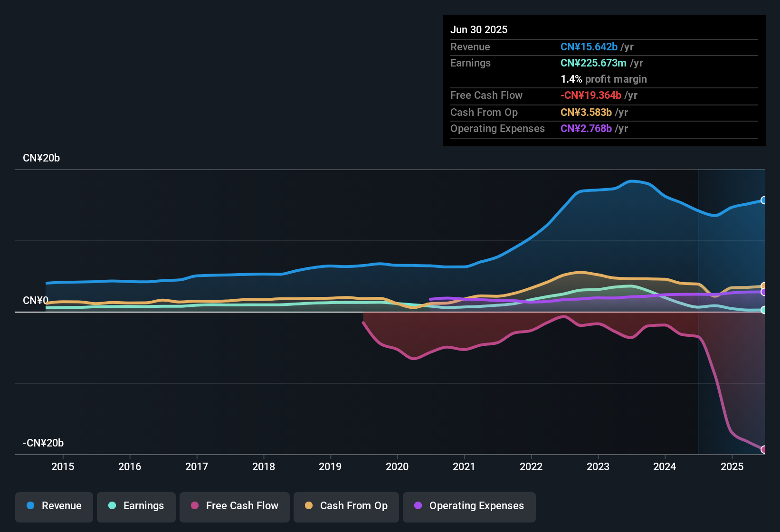Click the Revenue value in tooltip
The height and width of the screenshot is (532, 780).
click(x=589, y=47)
